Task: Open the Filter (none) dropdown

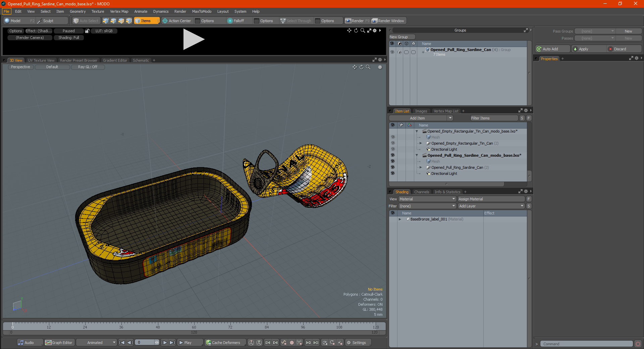Action: 427,206
